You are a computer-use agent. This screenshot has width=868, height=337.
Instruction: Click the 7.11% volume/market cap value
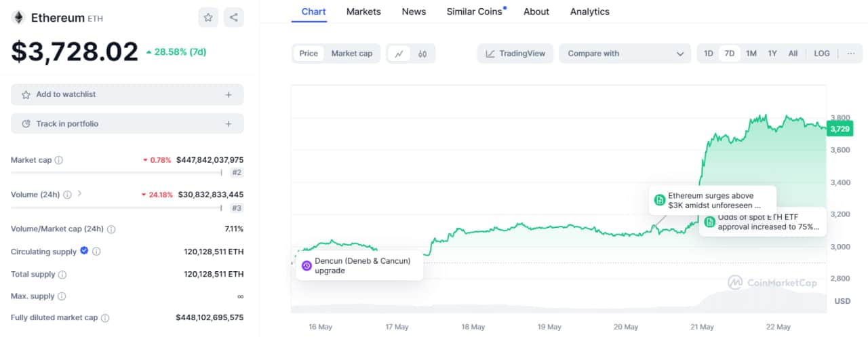234,229
